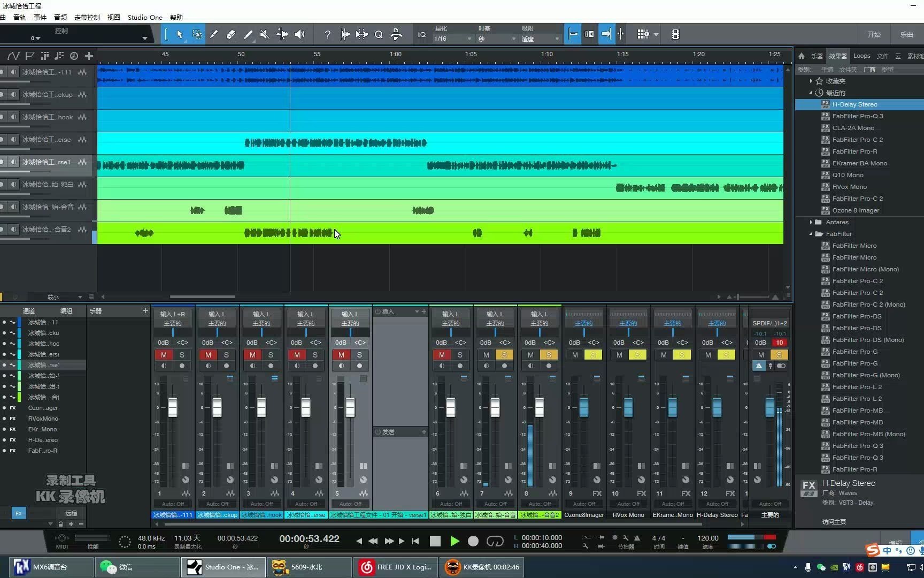This screenshot has height=578, width=924.
Task: Click the 开始 button at top right
Action: (x=874, y=34)
